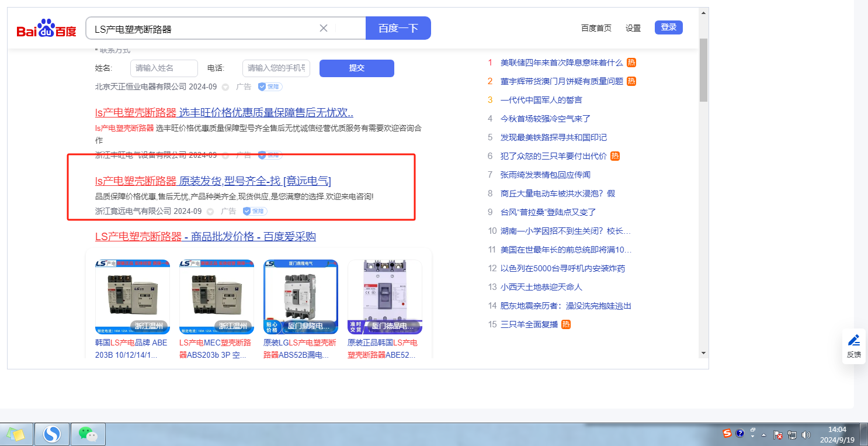The image size is (868, 446).
Task: Open the sticky notes taskbar icon
Action: [x=16, y=434]
